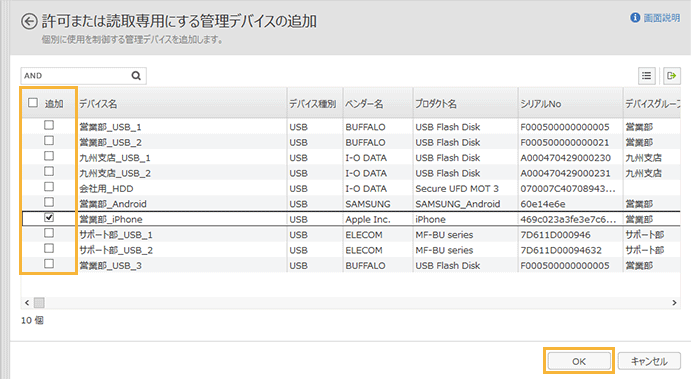Click the back arrow icon beside the title
Viewport: 691px width, 379px height.
click(29, 21)
